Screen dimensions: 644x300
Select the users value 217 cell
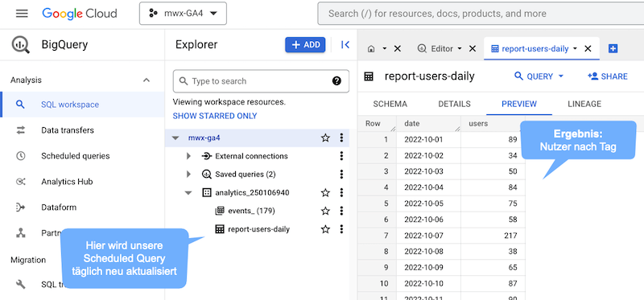(493, 236)
